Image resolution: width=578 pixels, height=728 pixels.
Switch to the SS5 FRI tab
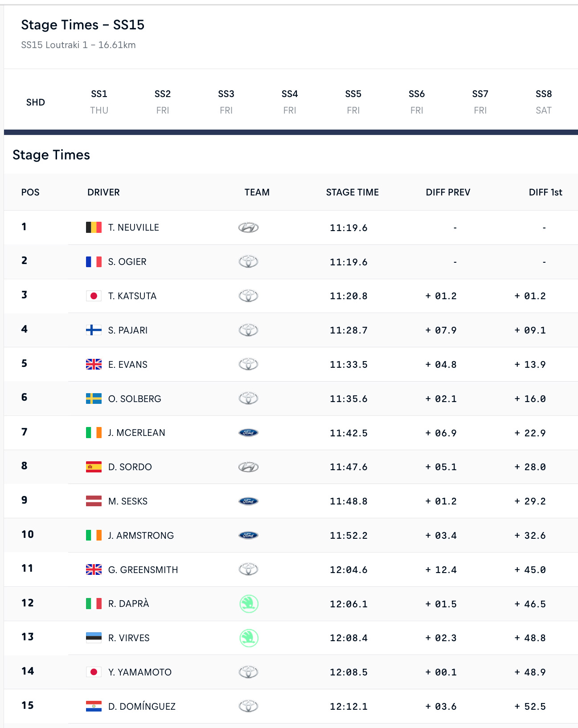[353, 102]
